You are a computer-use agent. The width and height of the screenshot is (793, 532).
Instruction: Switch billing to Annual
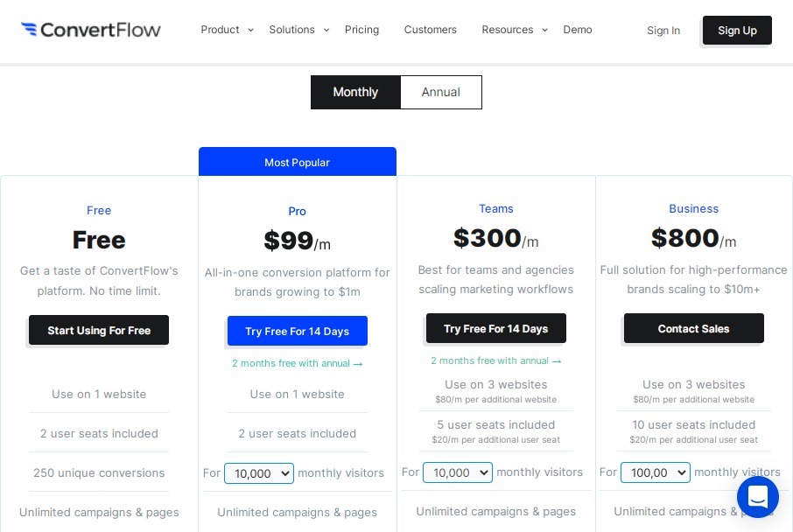(x=441, y=92)
